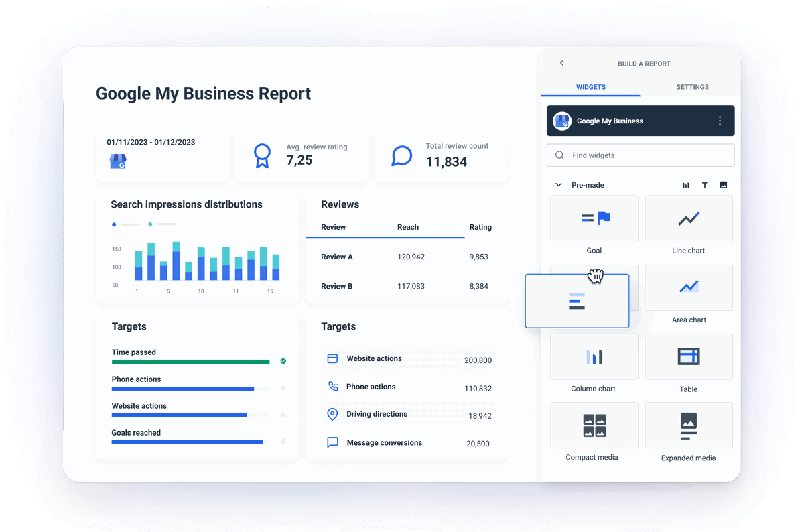Click the Driving directions location pin icon

[332, 414]
